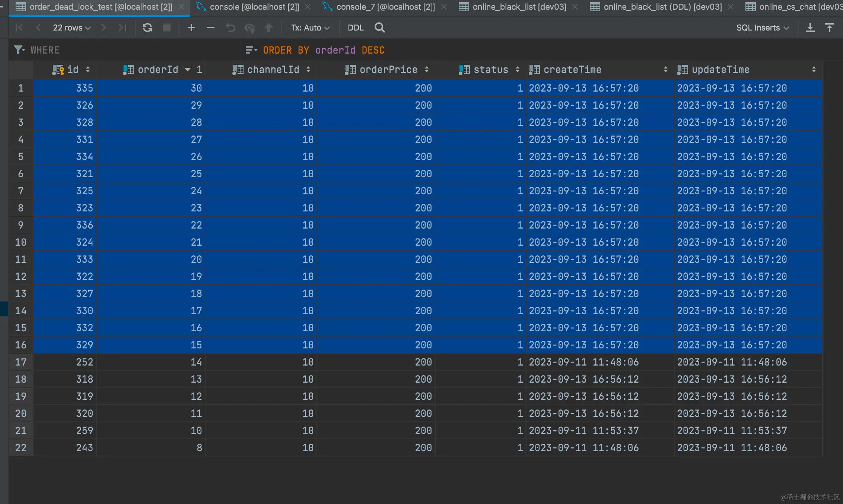This screenshot has width=843, height=504.
Task: Click orderId cell 30
Action: click(x=151, y=88)
